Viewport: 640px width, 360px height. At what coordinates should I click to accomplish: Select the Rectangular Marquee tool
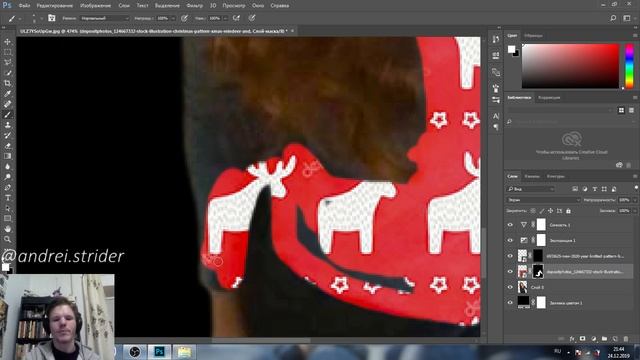point(7,52)
